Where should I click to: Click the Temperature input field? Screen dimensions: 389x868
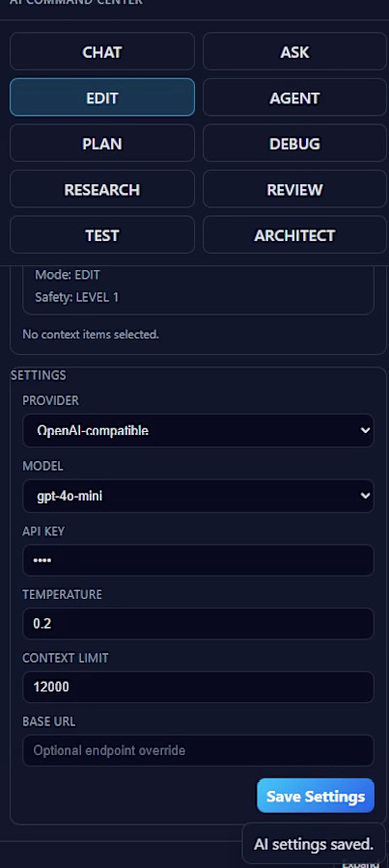point(198,623)
